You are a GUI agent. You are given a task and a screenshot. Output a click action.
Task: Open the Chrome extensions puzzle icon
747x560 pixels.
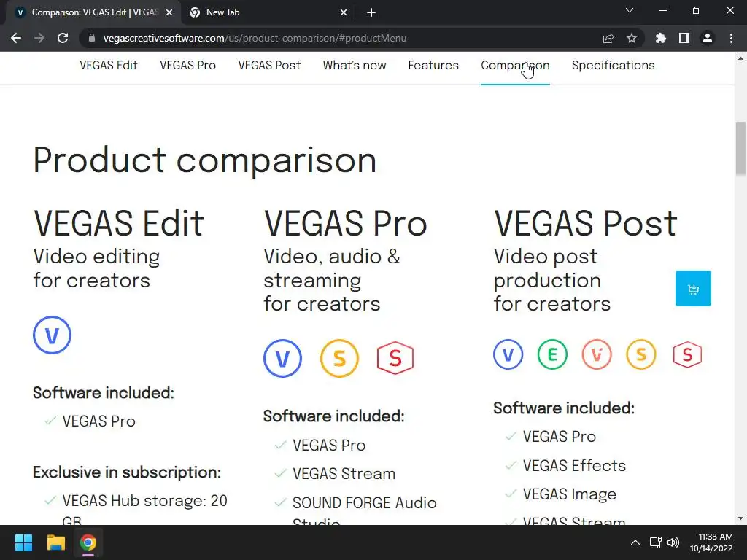tap(661, 38)
